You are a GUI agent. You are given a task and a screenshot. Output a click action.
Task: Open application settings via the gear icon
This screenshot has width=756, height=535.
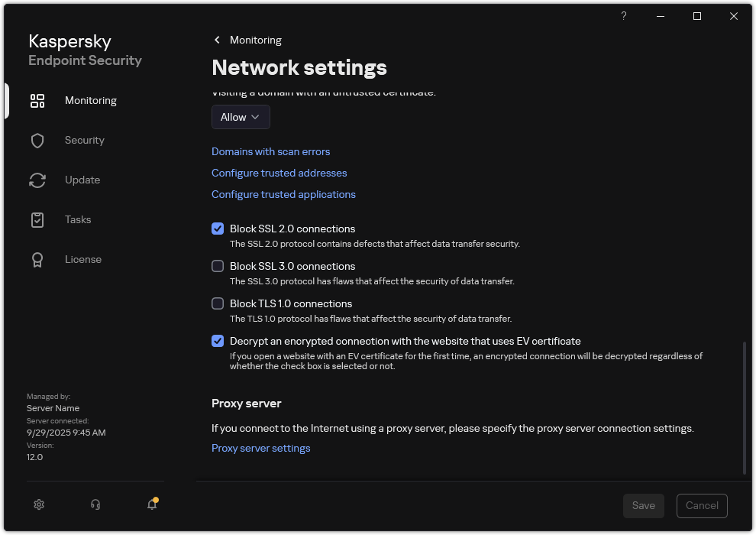[39, 504]
